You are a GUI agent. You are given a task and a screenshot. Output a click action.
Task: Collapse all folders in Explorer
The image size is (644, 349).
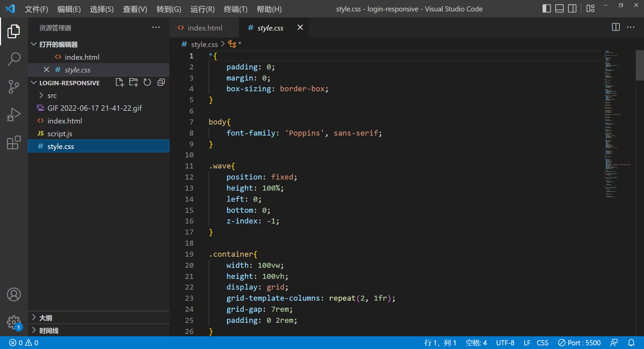pos(161,82)
